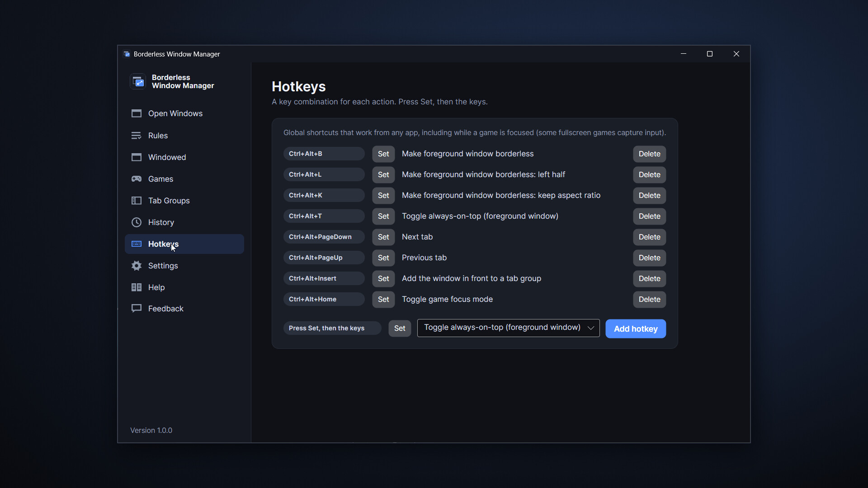868x488 pixels.
Task: Open the Games page label
Action: (160, 179)
